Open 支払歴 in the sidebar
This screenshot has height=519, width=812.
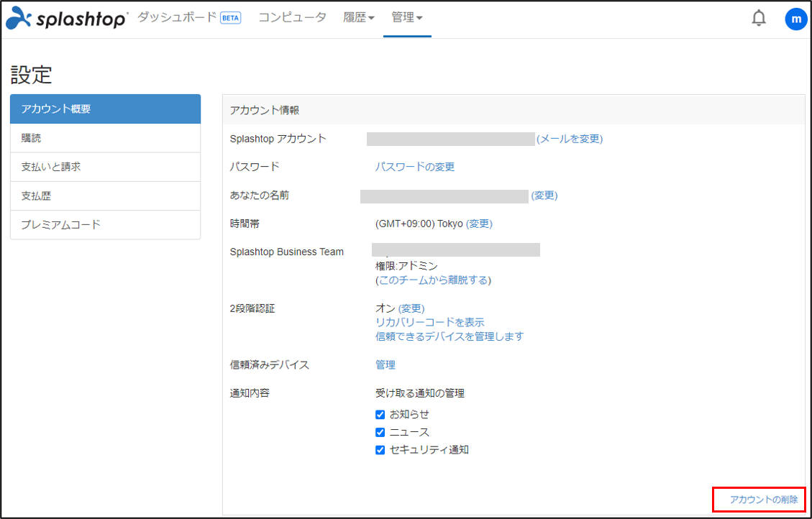tap(105, 196)
